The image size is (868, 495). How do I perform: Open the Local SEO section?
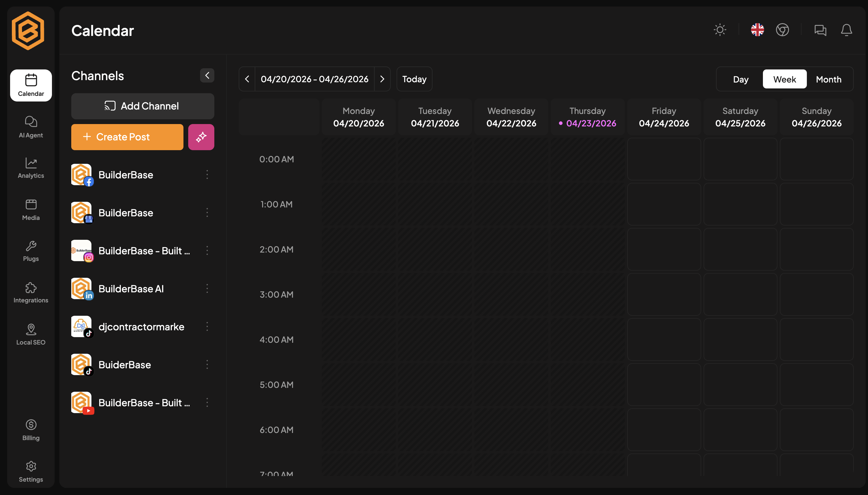(x=31, y=334)
